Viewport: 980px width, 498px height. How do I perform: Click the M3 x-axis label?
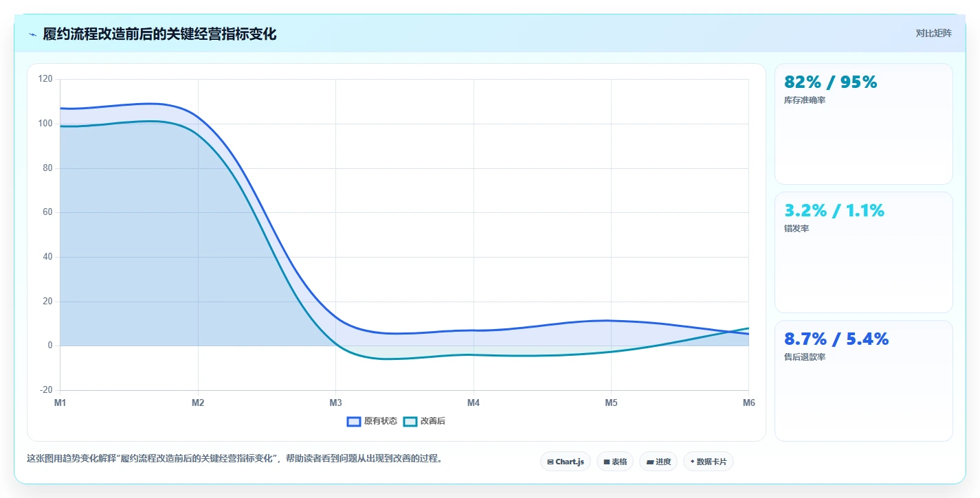click(x=335, y=403)
